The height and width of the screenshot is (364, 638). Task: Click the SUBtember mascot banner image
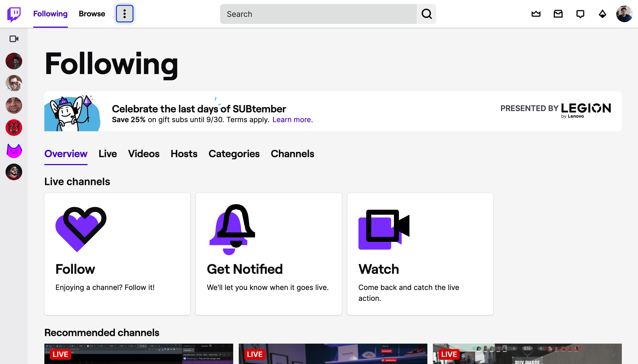(x=72, y=112)
